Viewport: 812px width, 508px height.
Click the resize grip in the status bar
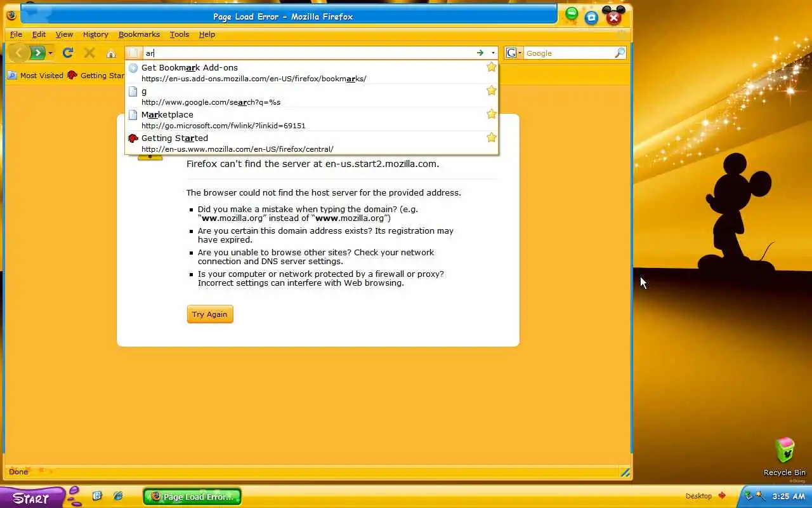(625, 472)
